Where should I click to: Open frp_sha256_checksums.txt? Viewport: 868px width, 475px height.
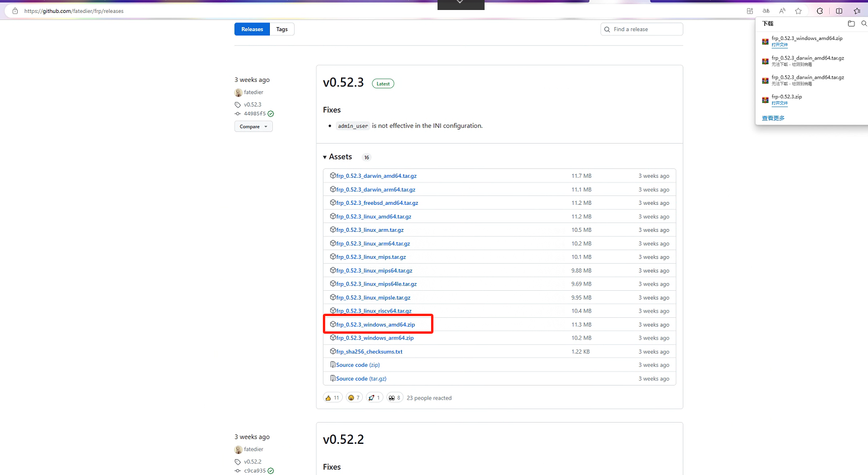pos(369,351)
